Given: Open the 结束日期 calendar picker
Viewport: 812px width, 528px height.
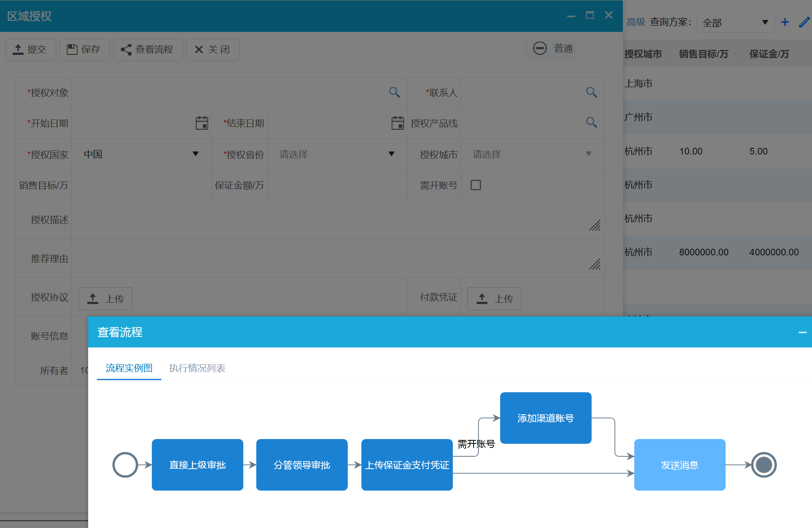Looking at the screenshot, I should point(397,123).
